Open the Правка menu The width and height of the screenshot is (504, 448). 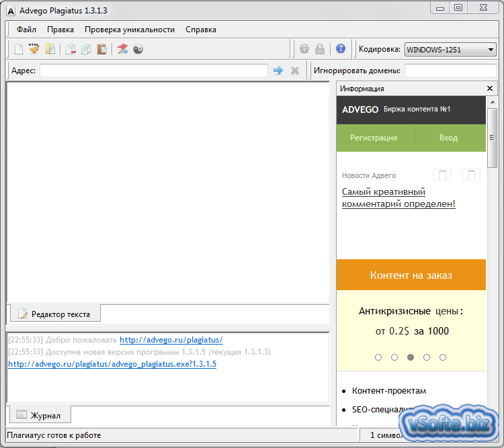60,30
